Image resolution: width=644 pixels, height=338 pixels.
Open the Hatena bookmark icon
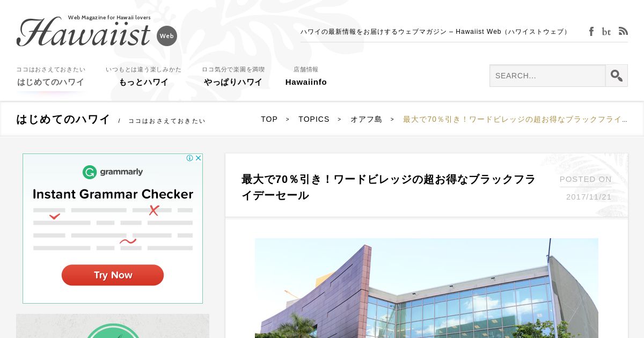click(606, 32)
